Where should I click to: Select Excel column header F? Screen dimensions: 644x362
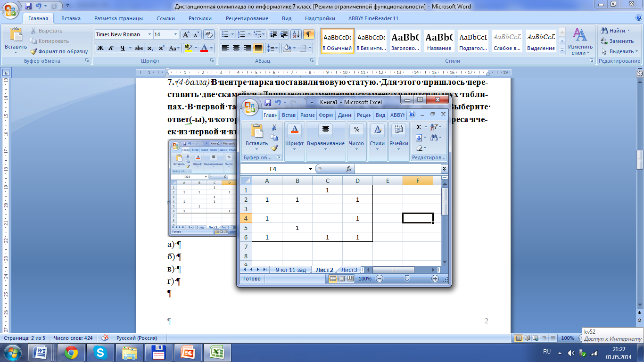point(418,181)
